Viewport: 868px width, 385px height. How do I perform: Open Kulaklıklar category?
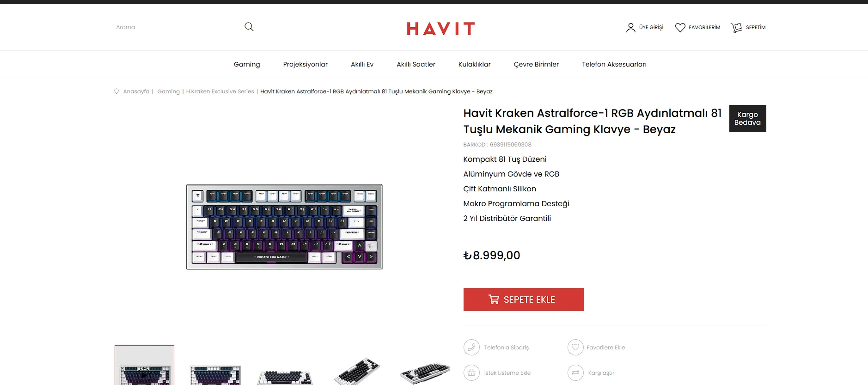point(474,64)
